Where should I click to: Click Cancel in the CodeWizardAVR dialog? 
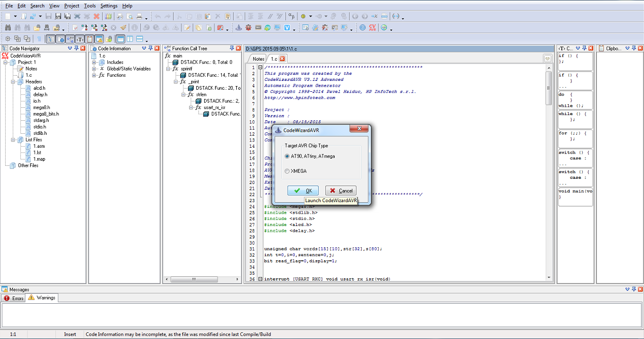(x=341, y=191)
